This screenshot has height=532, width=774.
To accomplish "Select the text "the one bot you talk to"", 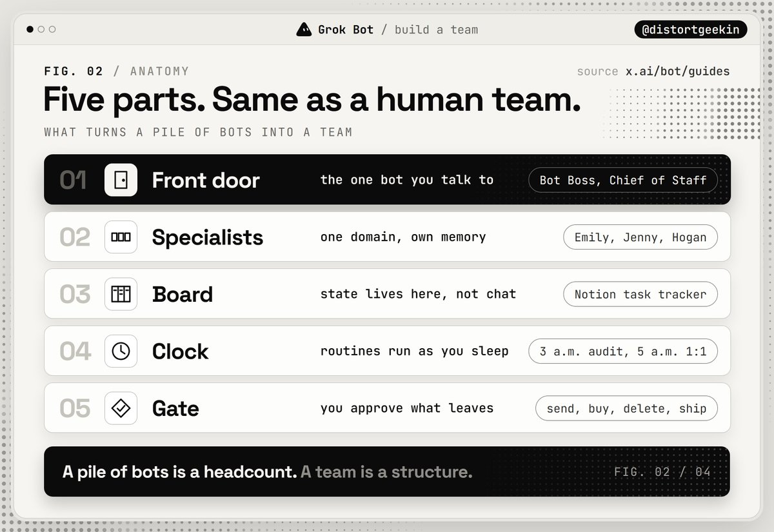I will coord(407,180).
